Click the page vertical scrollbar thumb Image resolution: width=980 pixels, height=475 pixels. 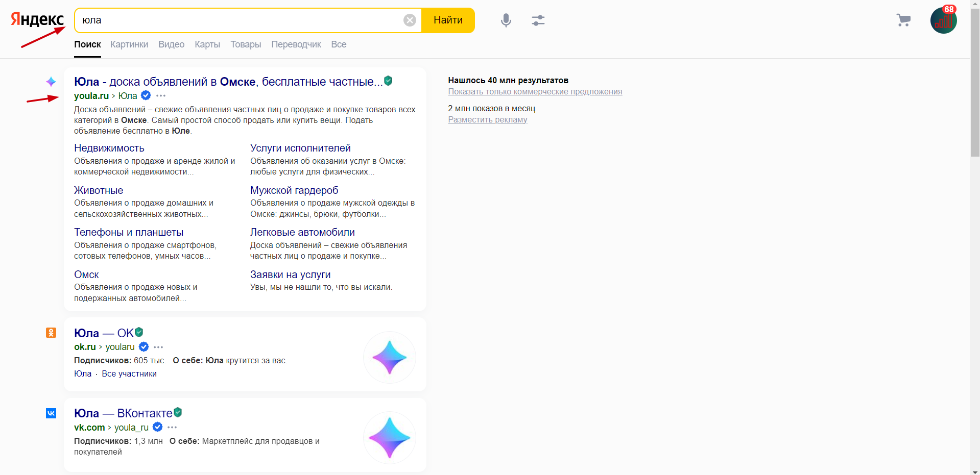tap(975, 82)
